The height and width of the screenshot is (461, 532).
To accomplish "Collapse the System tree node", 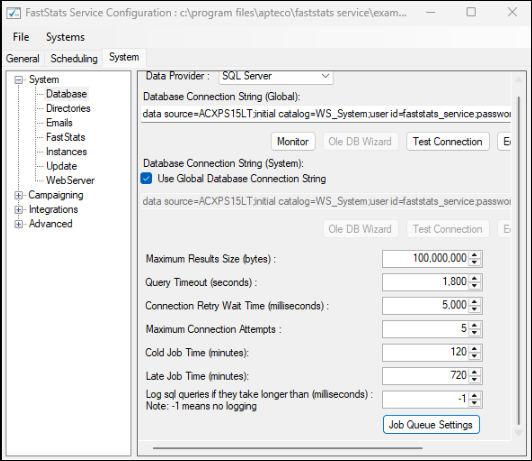I will click(19, 80).
